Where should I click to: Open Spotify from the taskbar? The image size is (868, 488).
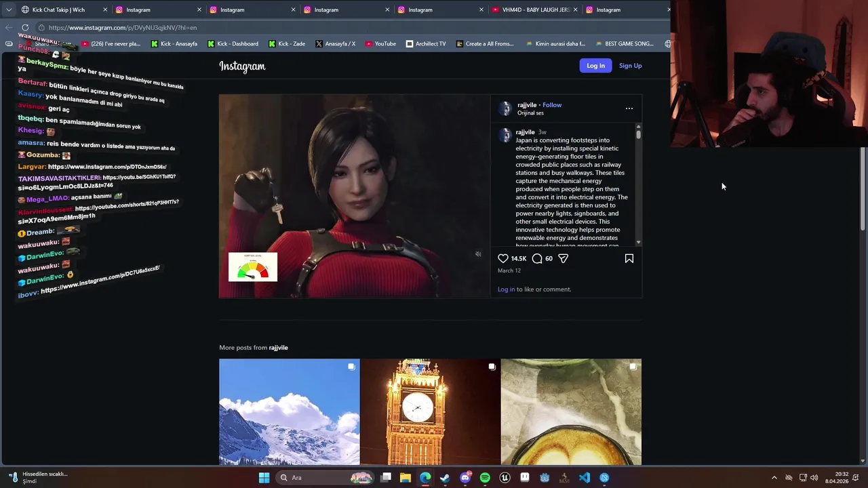pos(485,478)
